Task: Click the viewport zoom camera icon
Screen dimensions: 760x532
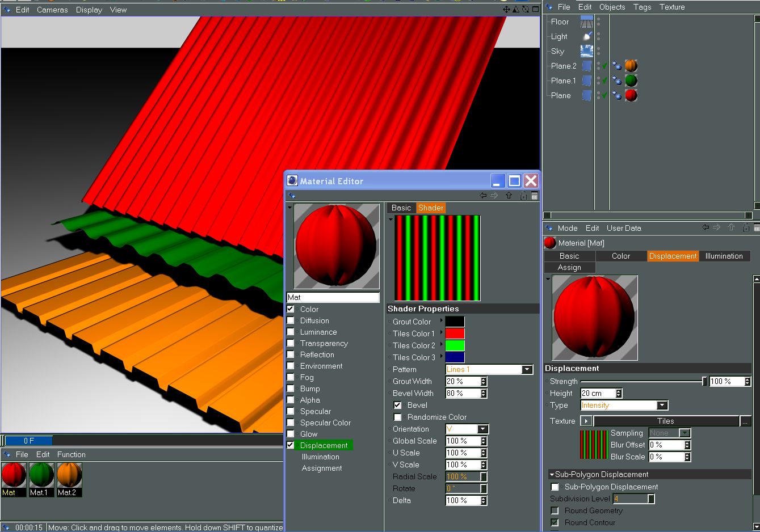Action: click(x=516, y=9)
